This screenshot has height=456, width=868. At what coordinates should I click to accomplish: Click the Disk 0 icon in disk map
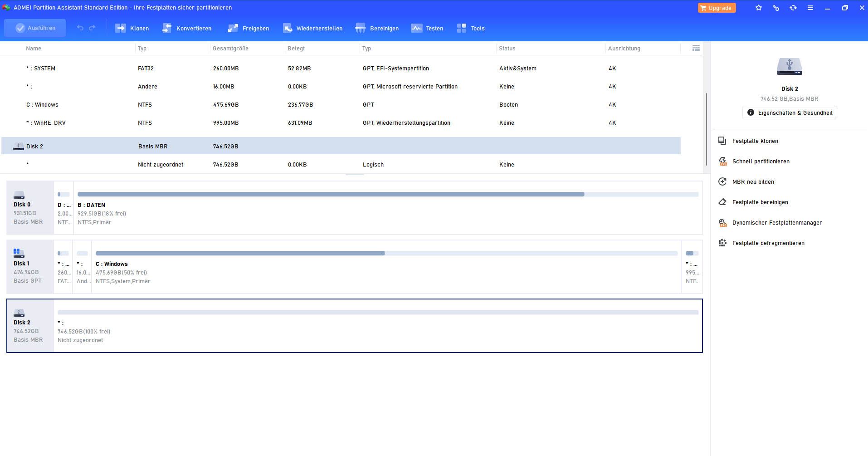[19, 195]
